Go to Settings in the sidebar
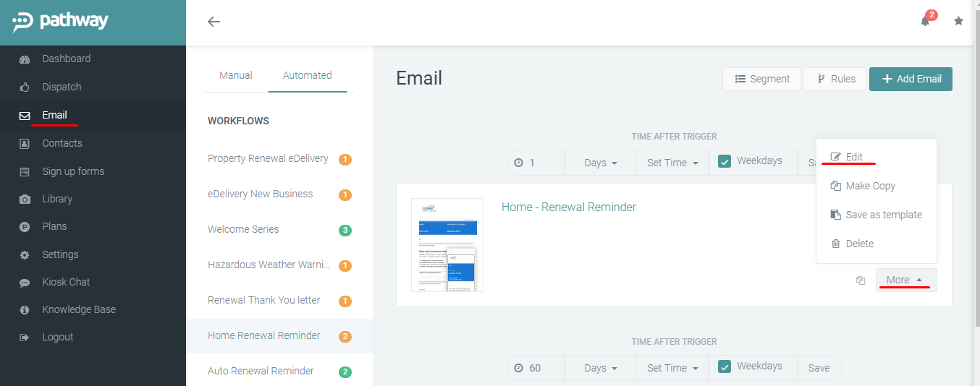 pos(60,254)
